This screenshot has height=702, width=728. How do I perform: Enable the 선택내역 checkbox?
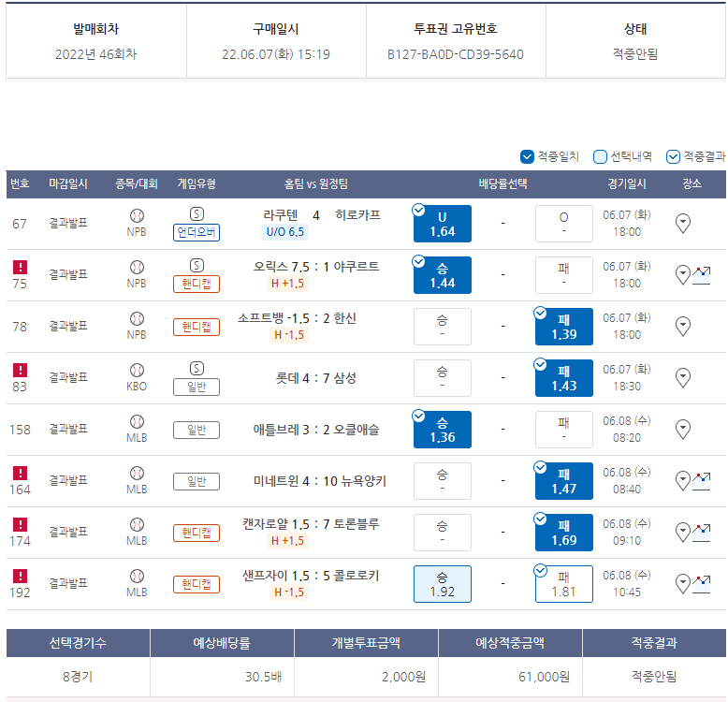coord(600,157)
